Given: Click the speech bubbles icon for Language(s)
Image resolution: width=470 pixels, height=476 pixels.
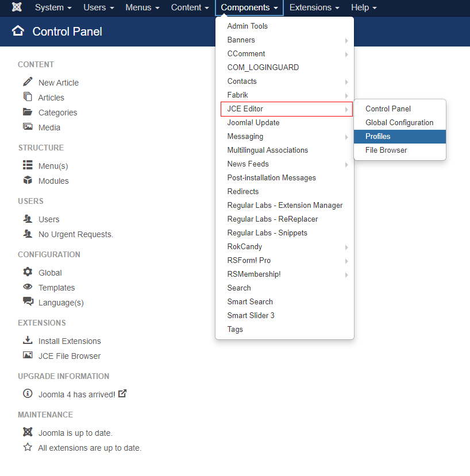Looking at the screenshot, I should pos(28,301).
